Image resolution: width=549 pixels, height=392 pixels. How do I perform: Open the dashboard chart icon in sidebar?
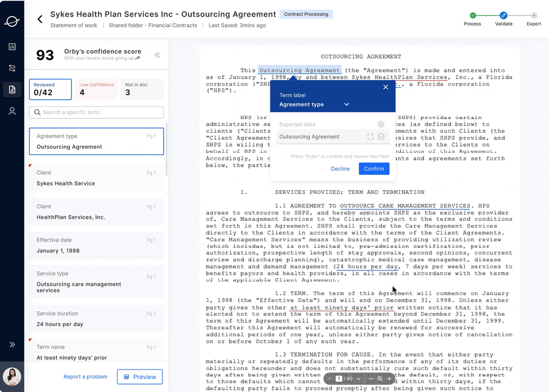(12, 47)
